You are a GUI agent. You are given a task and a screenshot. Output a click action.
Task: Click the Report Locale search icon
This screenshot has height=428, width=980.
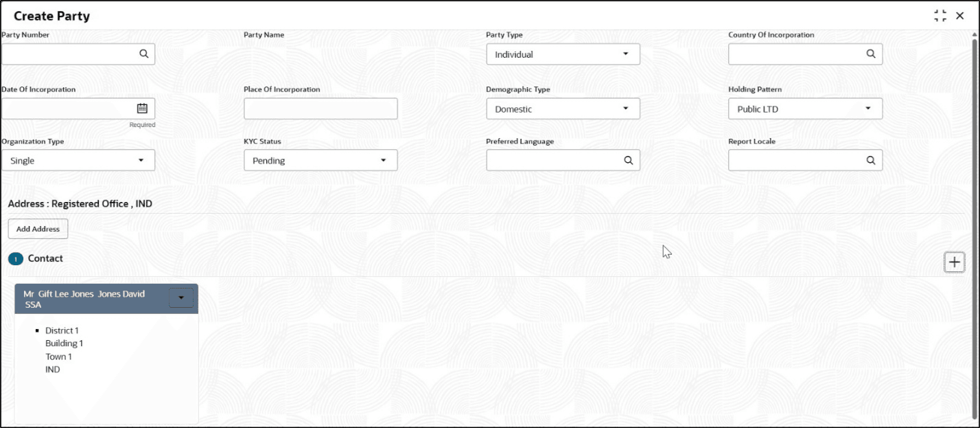870,160
